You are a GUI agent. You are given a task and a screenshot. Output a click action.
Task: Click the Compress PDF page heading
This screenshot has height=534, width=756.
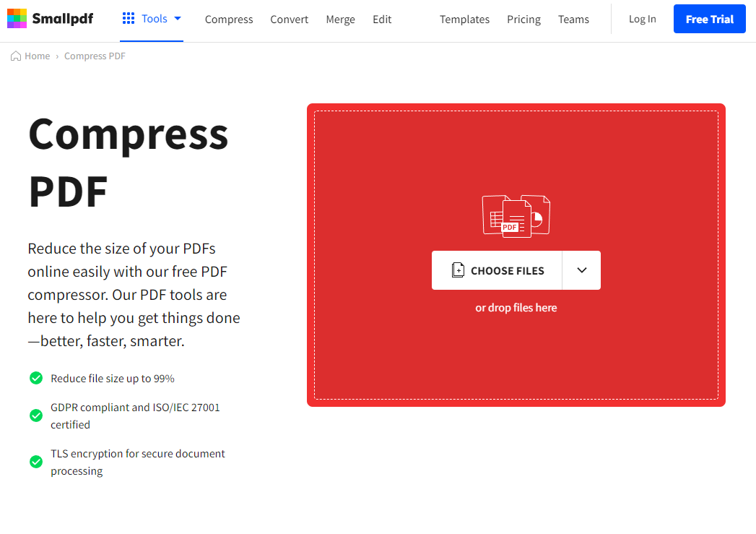point(129,162)
